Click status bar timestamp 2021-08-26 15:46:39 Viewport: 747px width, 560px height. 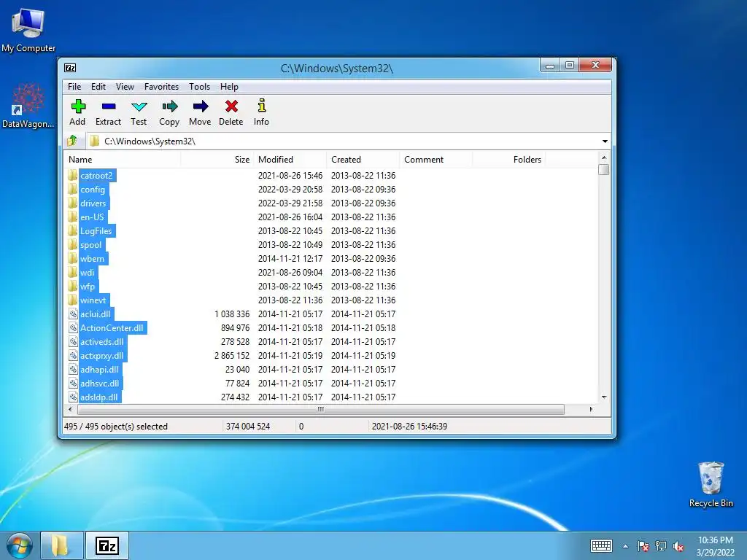[409, 426]
